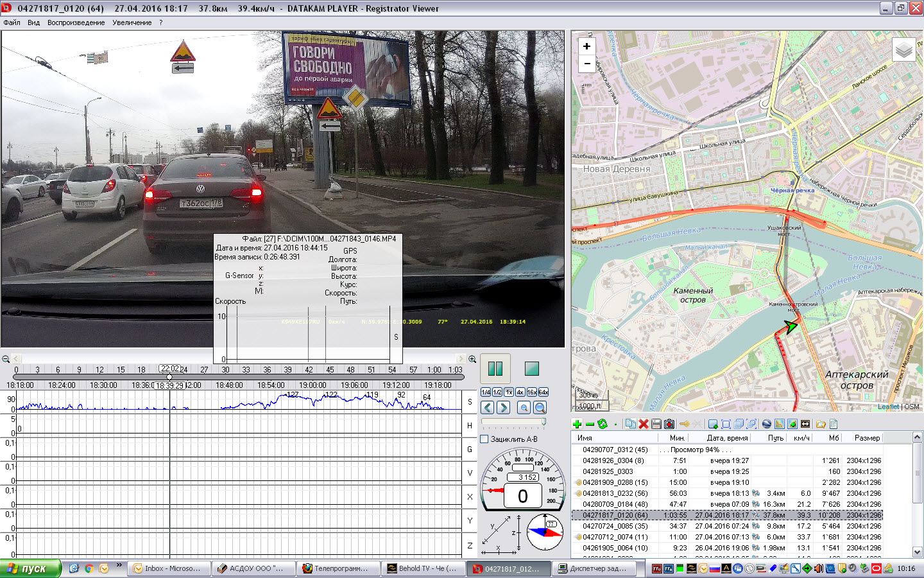Pause playback with the pause button

point(495,369)
